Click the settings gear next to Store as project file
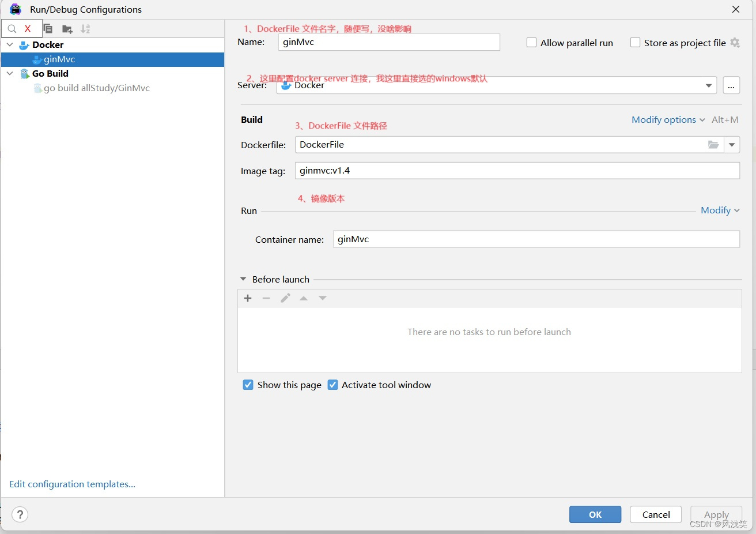The width and height of the screenshot is (756, 534). pos(735,43)
